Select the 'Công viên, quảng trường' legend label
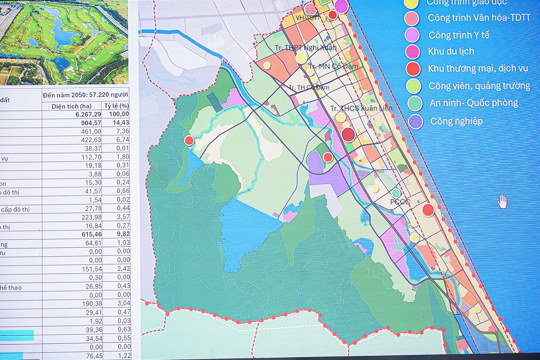Screen dimensions: 540x360 (x=479, y=85)
